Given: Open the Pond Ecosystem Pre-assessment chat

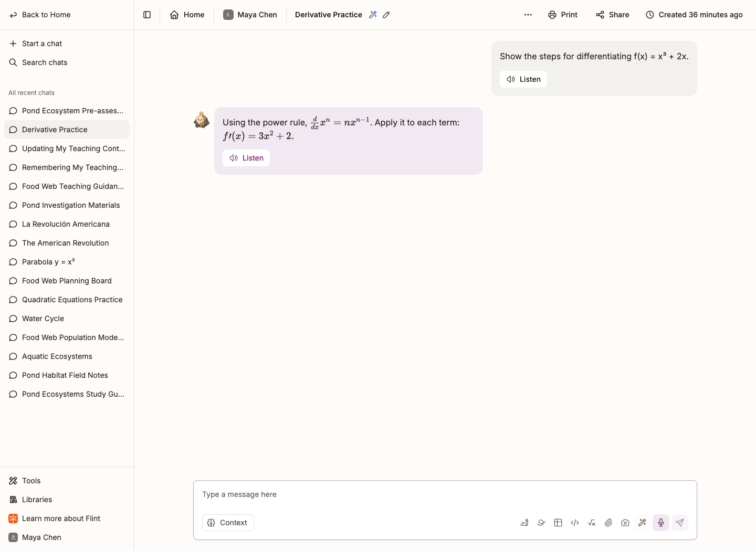Looking at the screenshot, I should click(67, 111).
